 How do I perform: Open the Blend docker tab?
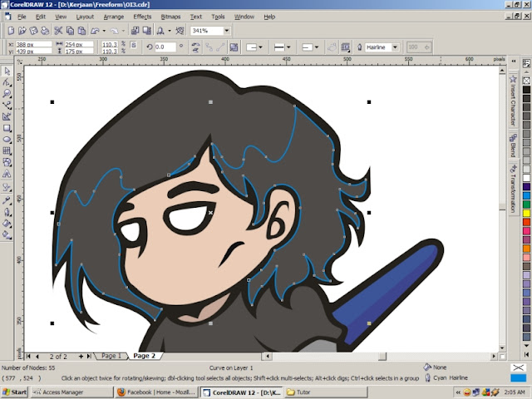(x=513, y=146)
